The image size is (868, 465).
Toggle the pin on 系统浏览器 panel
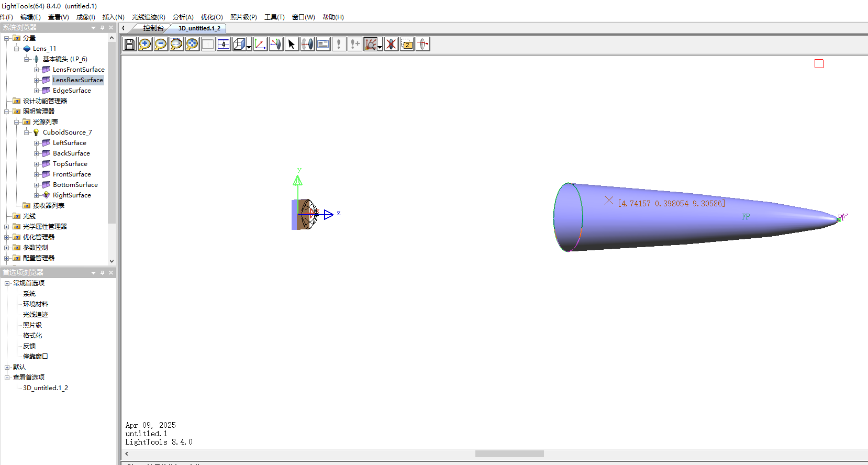click(x=102, y=28)
